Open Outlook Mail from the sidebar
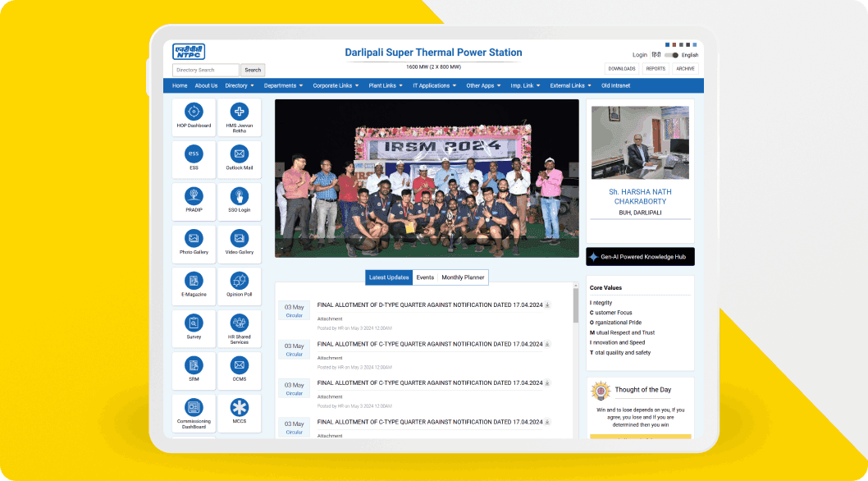Image resolution: width=868 pixels, height=481 pixels. pyautogui.click(x=240, y=158)
